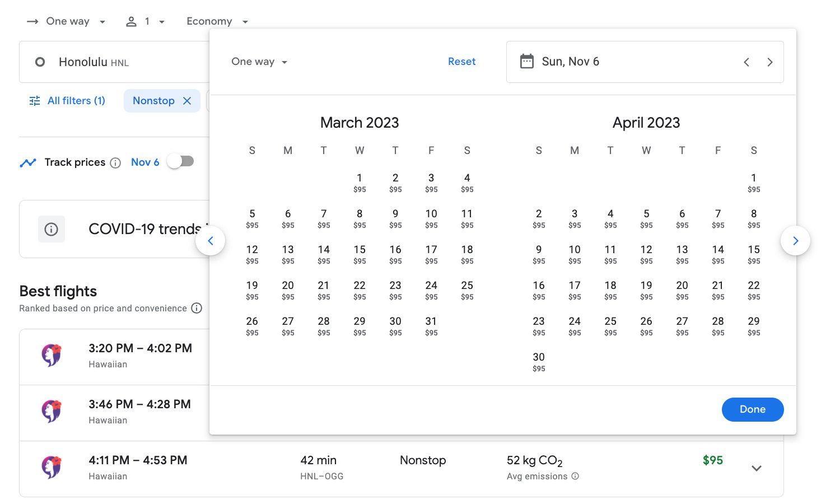This screenshot has height=504, width=821.
Task: Click the COVID-19 trends info icon
Action: (x=51, y=229)
